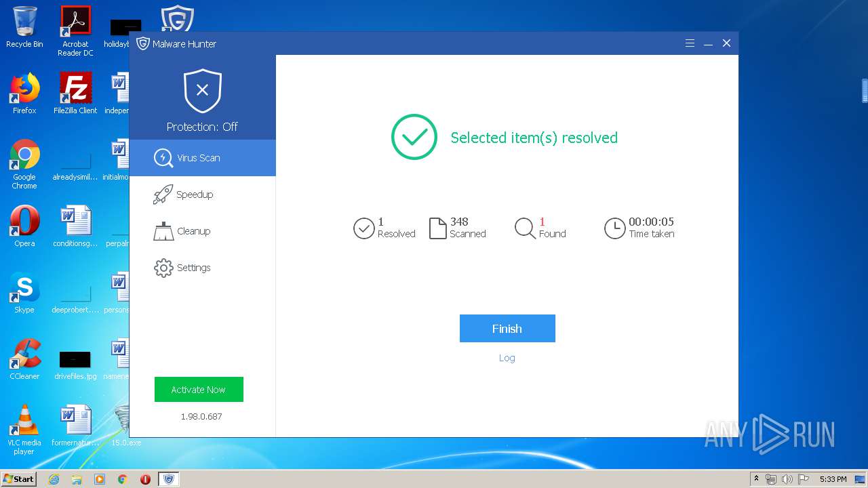
Task: Click the Activate Now button
Action: [x=199, y=390]
